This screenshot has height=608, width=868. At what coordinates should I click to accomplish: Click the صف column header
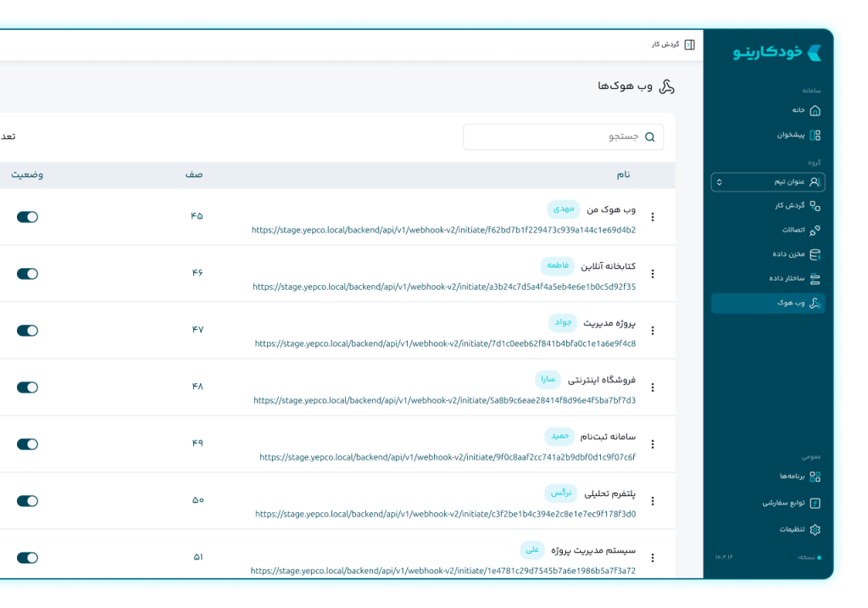click(x=194, y=175)
